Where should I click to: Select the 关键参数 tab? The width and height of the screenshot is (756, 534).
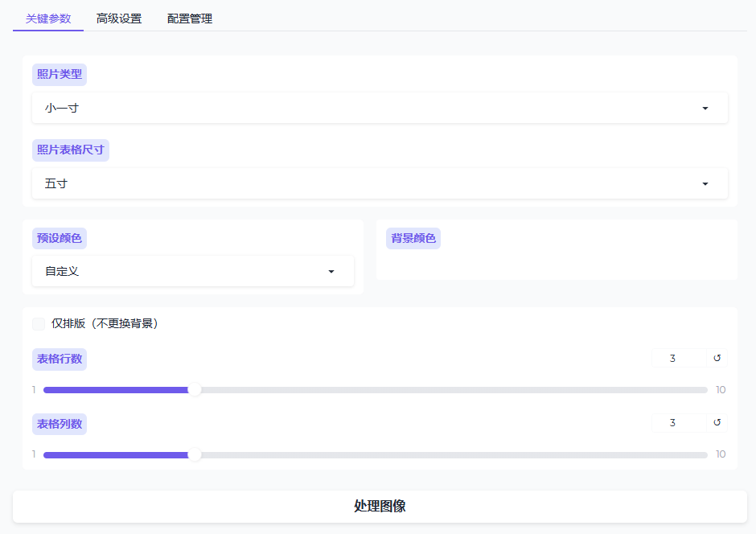tap(48, 18)
